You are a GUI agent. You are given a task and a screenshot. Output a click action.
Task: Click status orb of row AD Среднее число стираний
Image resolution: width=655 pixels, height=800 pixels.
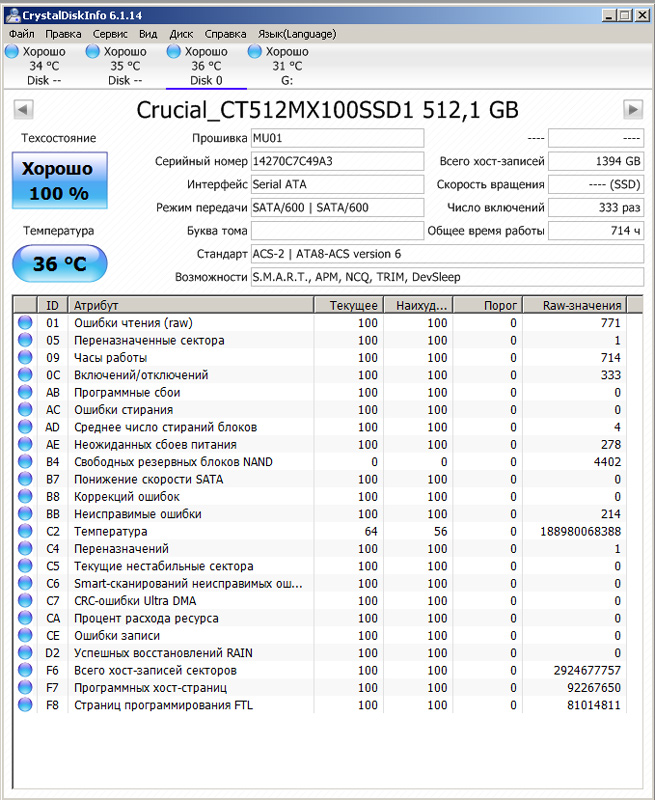[25, 427]
